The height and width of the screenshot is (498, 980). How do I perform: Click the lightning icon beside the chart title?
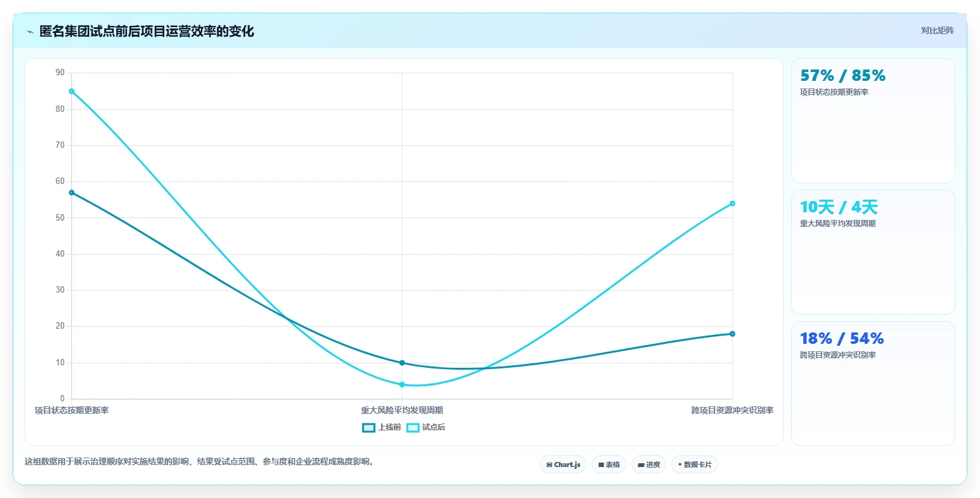(x=30, y=32)
